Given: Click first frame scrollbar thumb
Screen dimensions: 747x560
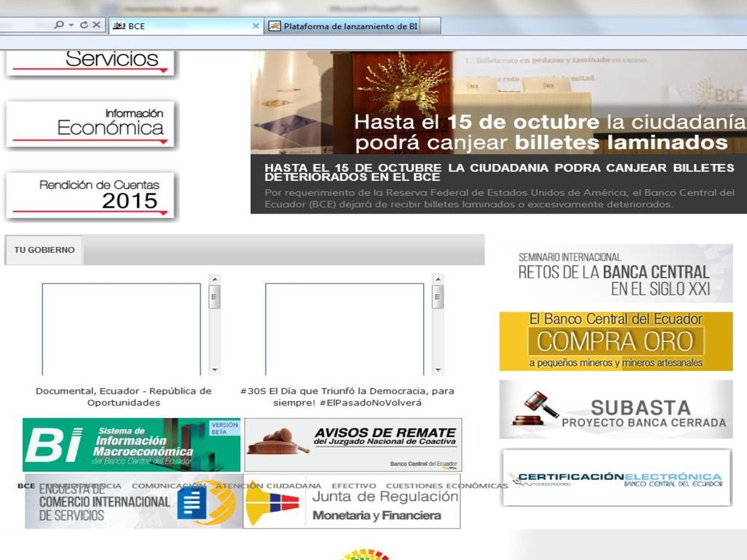Looking at the screenshot, I should [x=215, y=297].
